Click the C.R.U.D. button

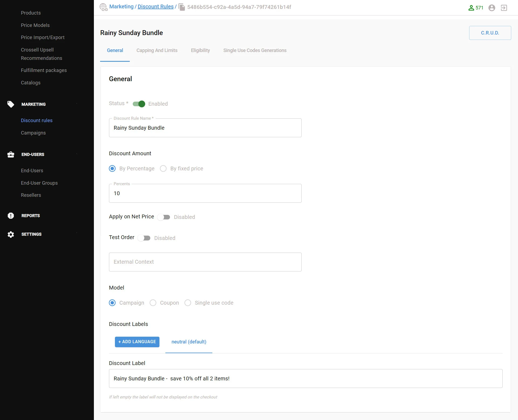[x=490, y=33]
